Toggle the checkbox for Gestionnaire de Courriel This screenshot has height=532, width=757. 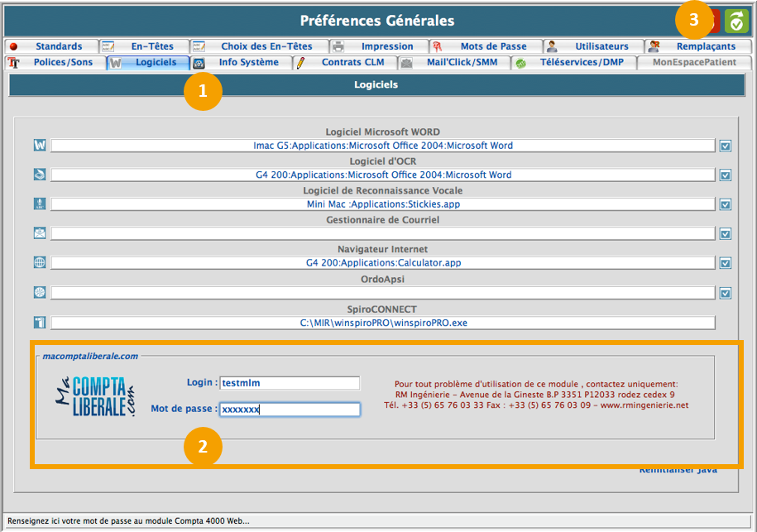point(725,234)
